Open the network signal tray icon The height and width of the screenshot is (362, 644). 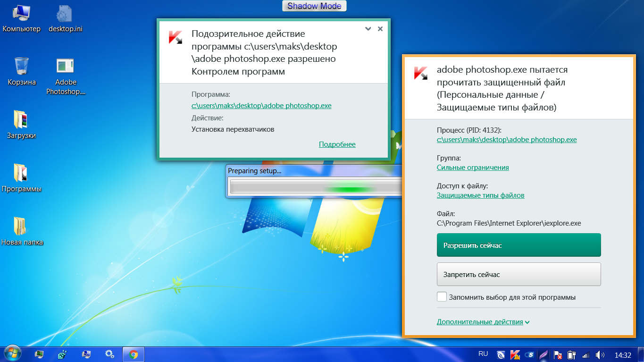point(586,354)
